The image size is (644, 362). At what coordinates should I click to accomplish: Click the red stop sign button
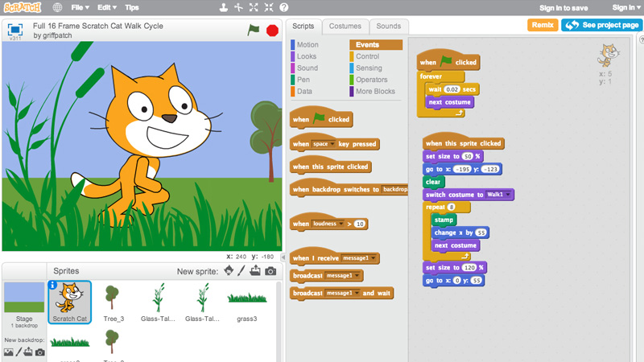tap(272, 31)
